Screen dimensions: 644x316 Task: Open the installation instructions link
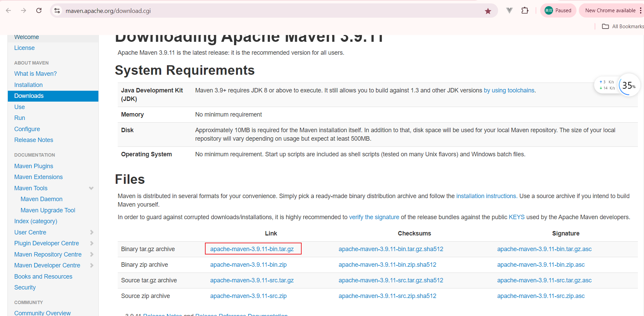487,196
